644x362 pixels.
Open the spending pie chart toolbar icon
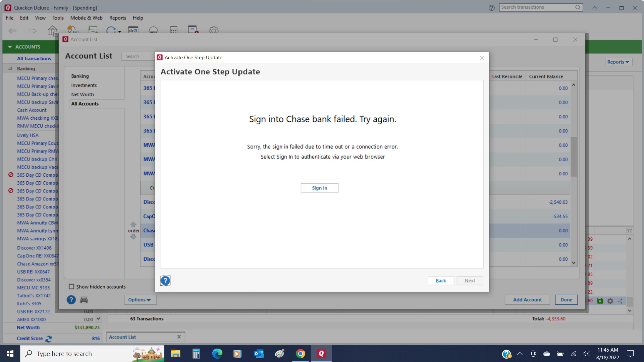[72, 29]
